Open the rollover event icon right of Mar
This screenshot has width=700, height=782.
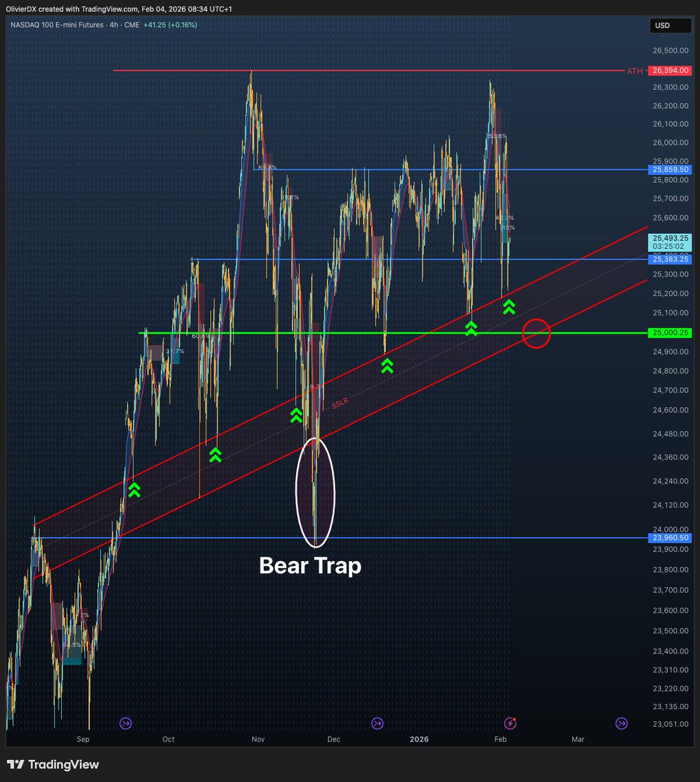click(621, 723)
